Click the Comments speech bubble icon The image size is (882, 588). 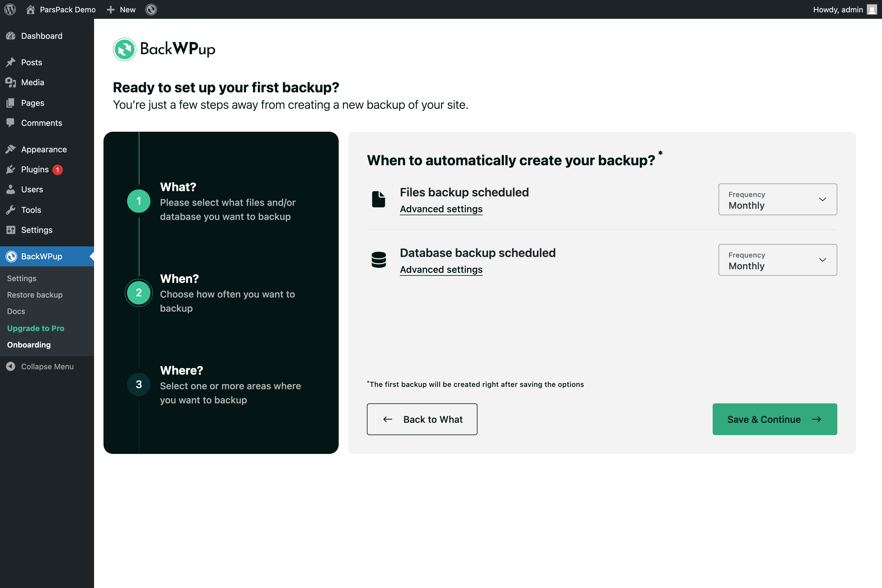[x=11, y=123]
